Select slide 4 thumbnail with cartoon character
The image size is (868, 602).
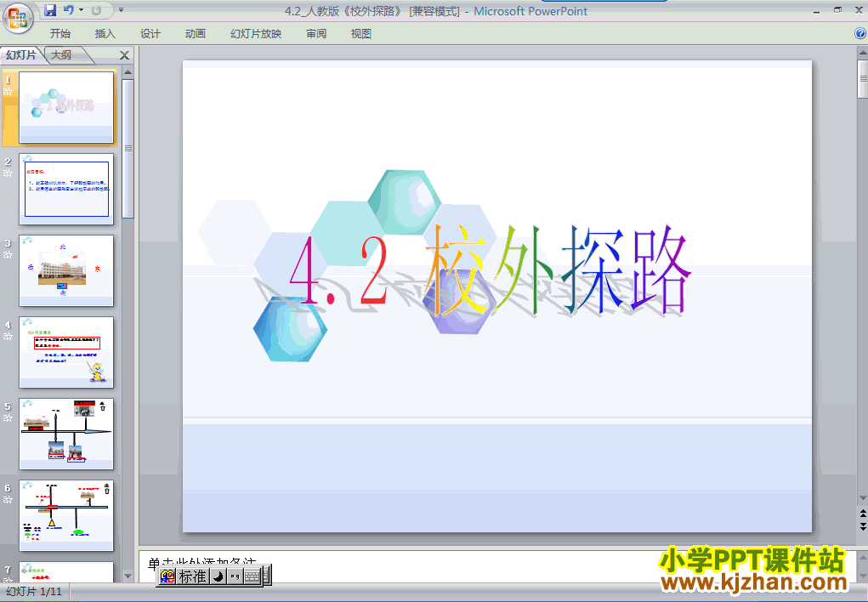point(66,352)
